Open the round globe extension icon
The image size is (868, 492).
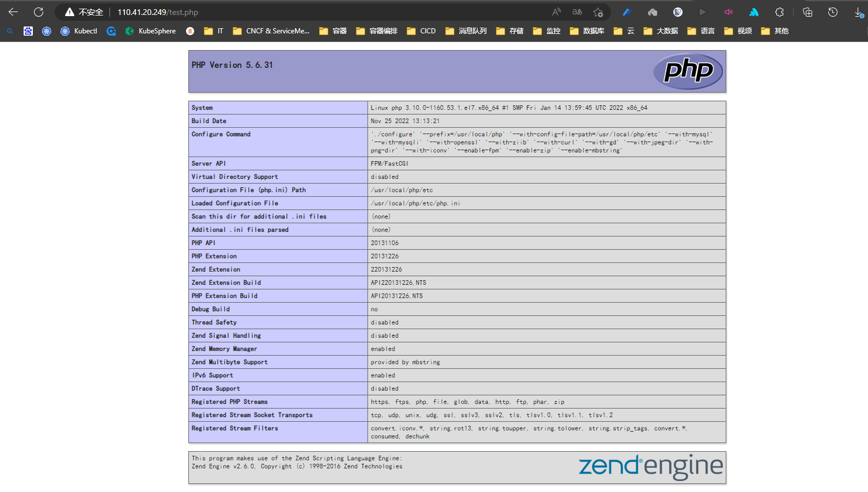(x=678, y=12)
